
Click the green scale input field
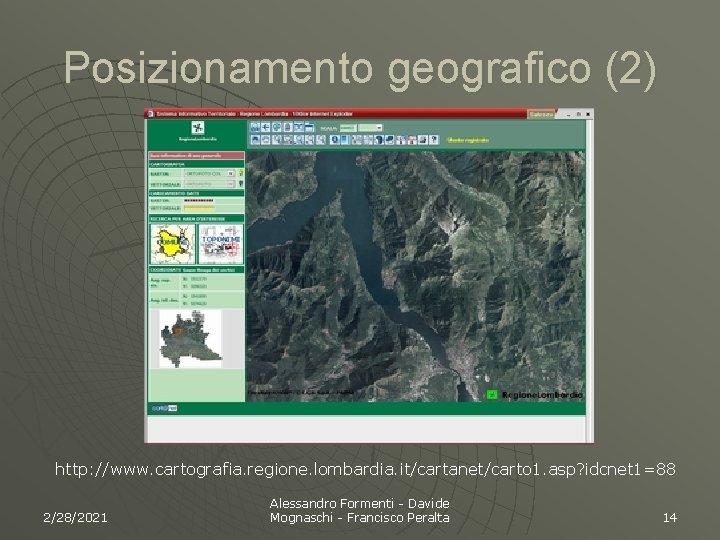point(348,128)
